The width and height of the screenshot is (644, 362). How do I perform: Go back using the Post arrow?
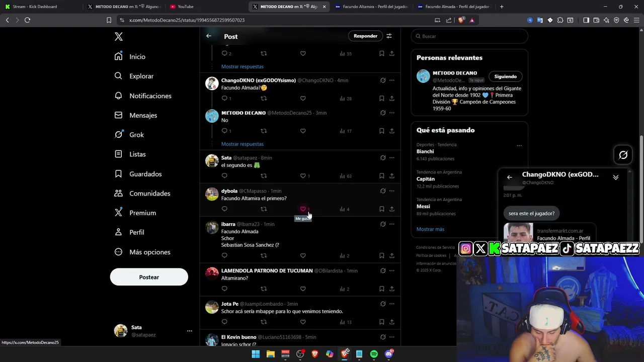tap(209, 36)
